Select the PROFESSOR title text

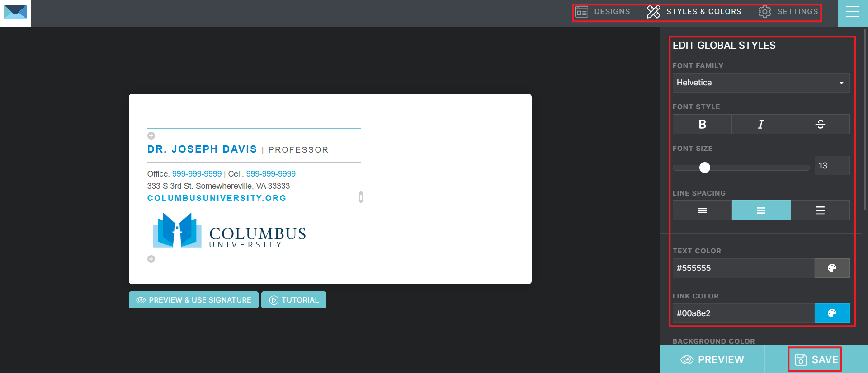click(298, 150)
